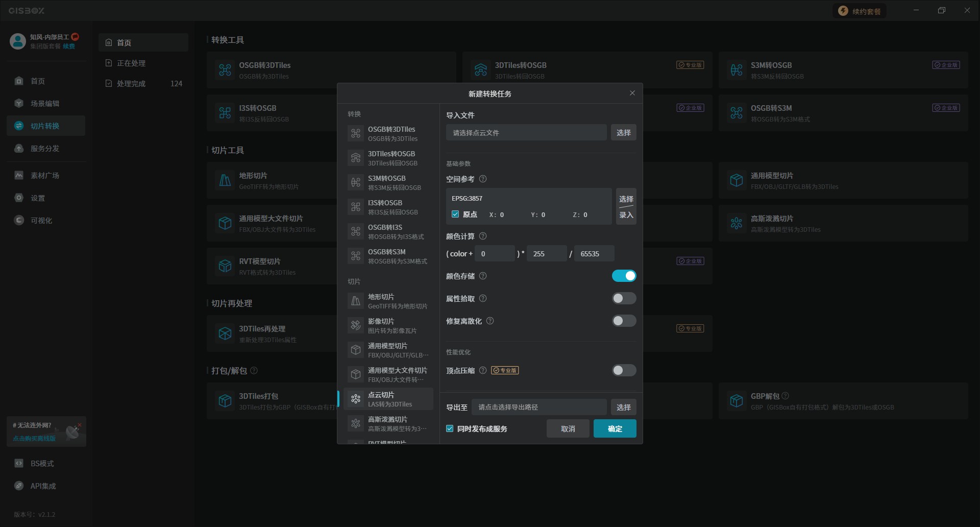Select the 高斯泼溅切片 icon in dialog list
Screen dimensions: 980x527
356,424
